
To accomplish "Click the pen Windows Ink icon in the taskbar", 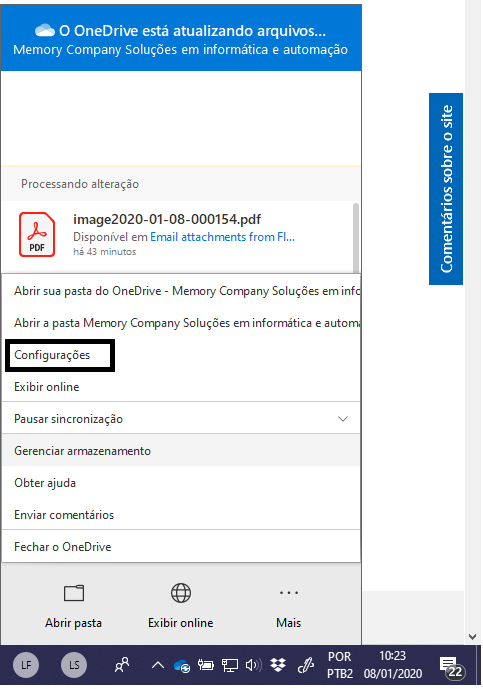I will (305, 666).
